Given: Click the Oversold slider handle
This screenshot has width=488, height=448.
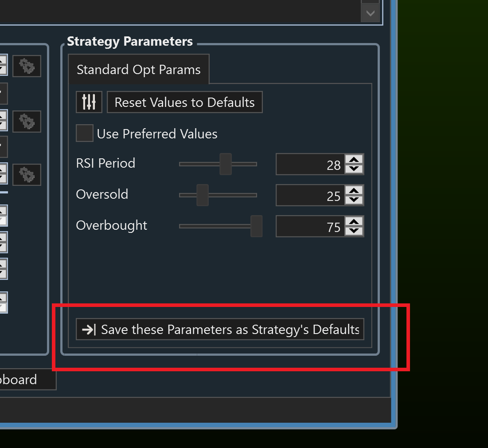Looking at the screenshot, I should tap(203, 195).
